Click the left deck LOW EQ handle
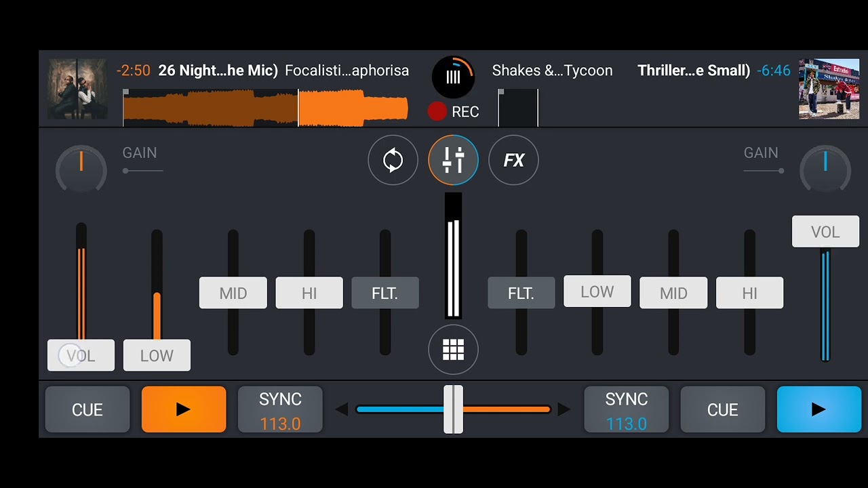The image size is (868, 488). [x=157, y=356]
